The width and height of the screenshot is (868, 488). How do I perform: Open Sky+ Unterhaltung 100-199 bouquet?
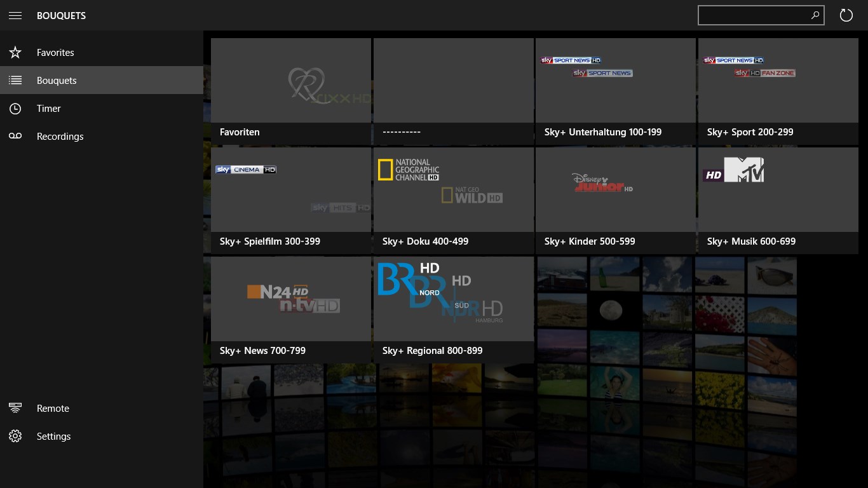point(616,91)
